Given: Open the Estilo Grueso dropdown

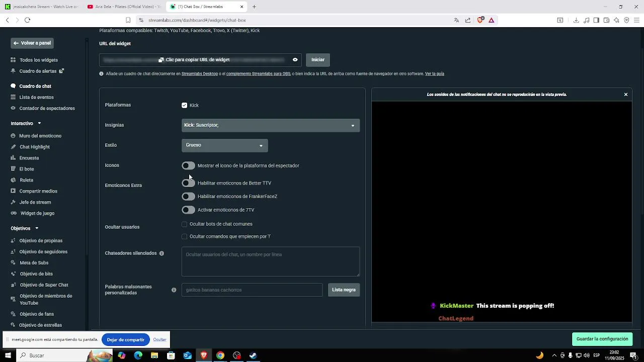Looking at the screenshot, I should click(224, 145).
